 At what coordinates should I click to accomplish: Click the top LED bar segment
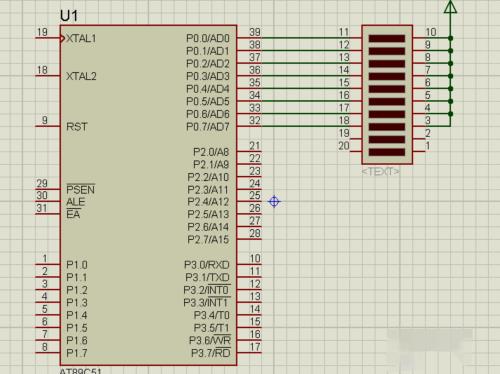click(x=387, y=38)
